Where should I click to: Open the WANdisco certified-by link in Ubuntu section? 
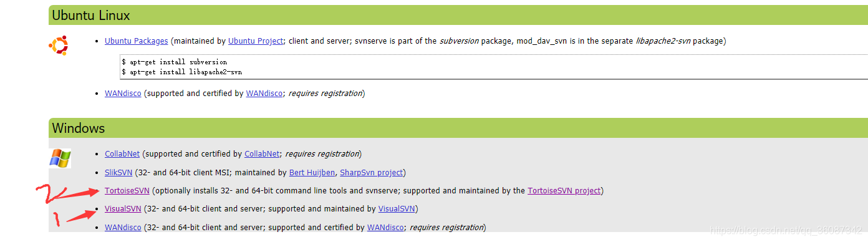click(x=264, y=94)
